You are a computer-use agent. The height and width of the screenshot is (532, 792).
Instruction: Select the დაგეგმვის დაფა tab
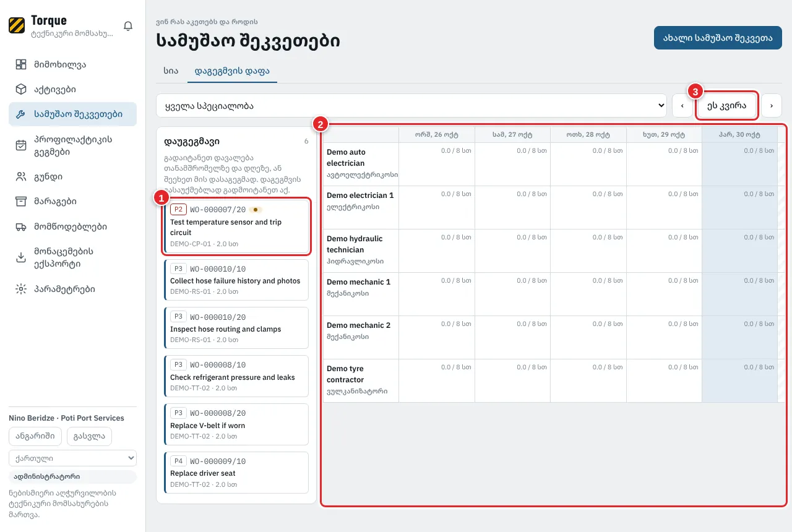click(x=232, y=71)
